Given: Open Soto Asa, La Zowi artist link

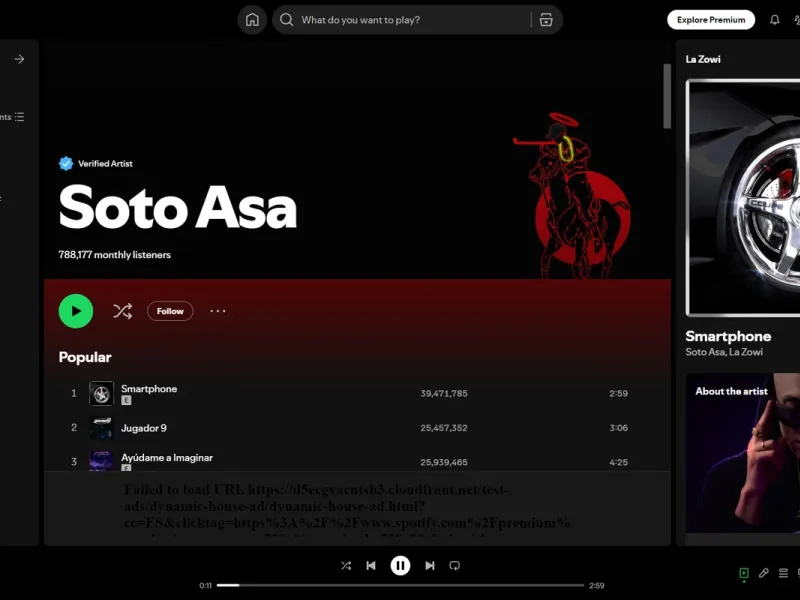Looking at the screenshot, I should click(724, 352).
